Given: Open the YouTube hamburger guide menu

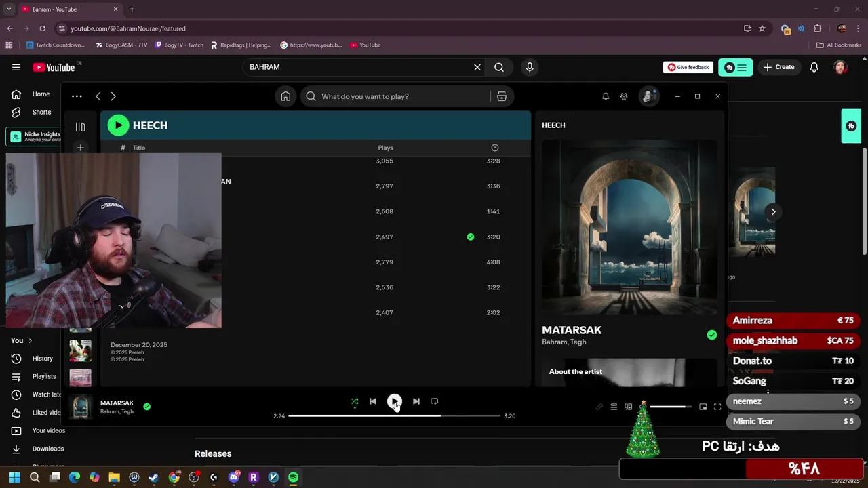Looking at the screenshot, I should [x=16, y=67].
